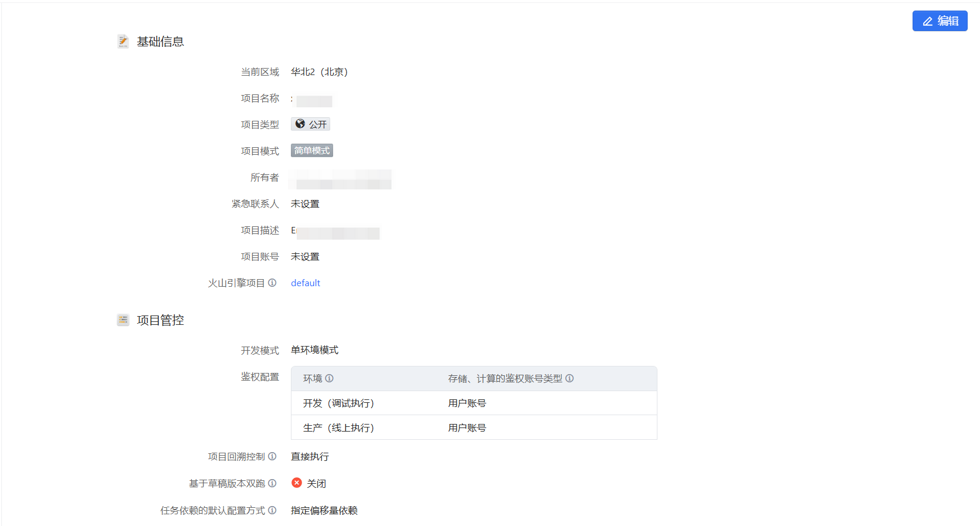Click info icon beside 存储、计算的鉴权账号类型
Screen dimensions: 980x526
569,378
